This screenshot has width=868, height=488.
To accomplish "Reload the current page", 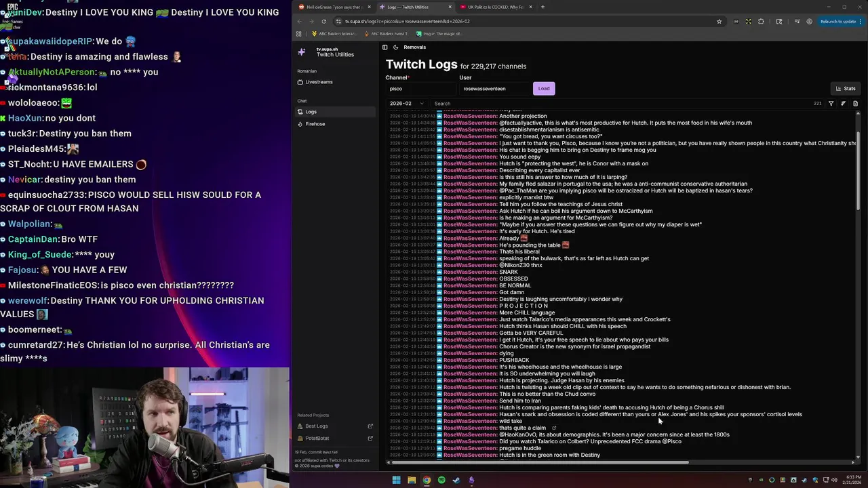I will pos(323,21).
